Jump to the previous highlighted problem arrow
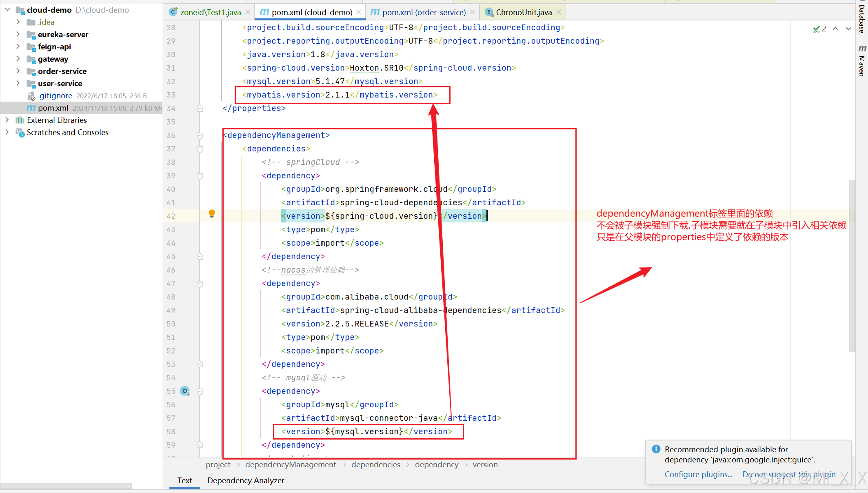 point(835,29)
